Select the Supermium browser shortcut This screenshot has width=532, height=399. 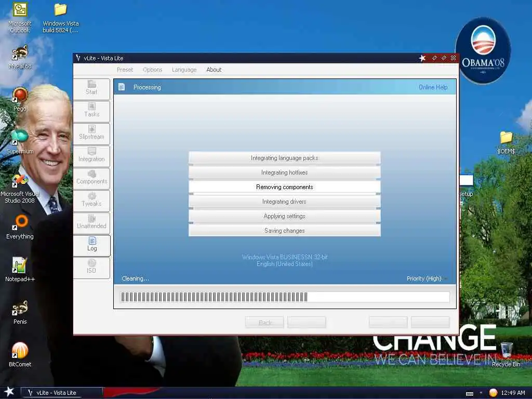[20, 142]
